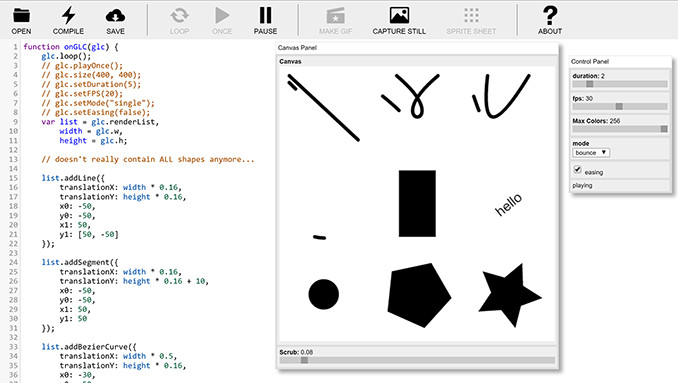Image resolution: width=678 pixels, height=383 pixels.
Task: Click the long diagonal line on canvas
Action: click(x=323, y=108)
